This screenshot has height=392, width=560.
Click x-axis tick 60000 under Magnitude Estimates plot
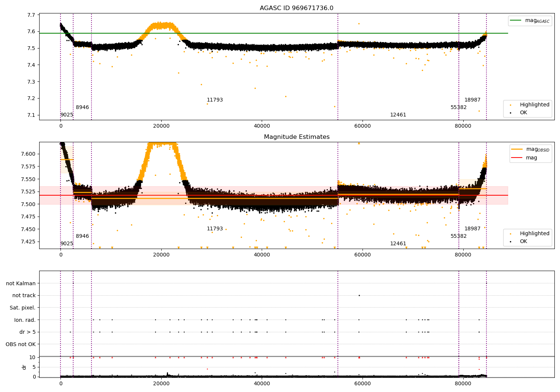pos(363,255)
